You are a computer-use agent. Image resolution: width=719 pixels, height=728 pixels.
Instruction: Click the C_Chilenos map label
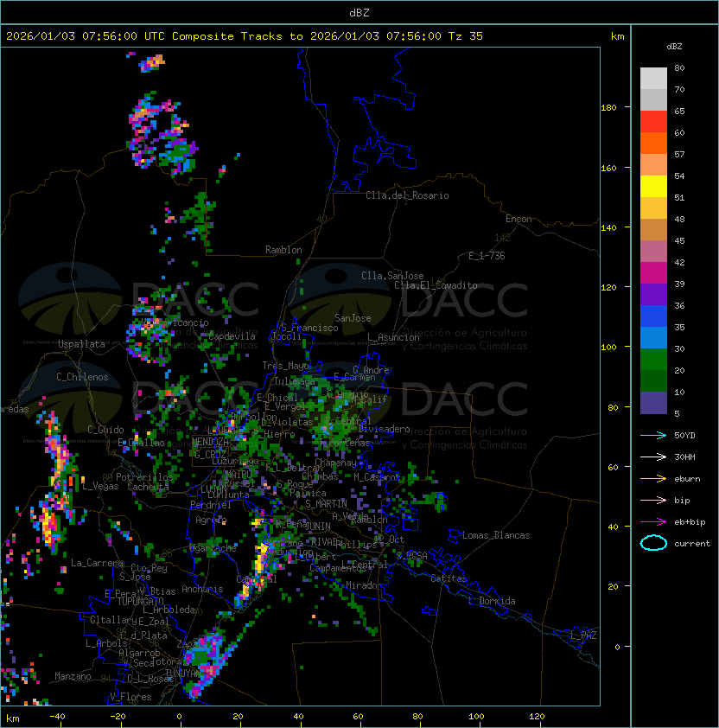[82, 377]
